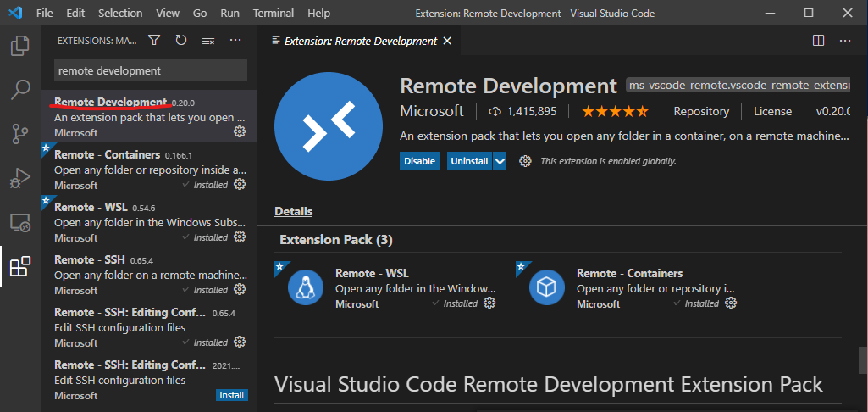
Task: Disable the Remote Development extension
Action: pos(420,161)
